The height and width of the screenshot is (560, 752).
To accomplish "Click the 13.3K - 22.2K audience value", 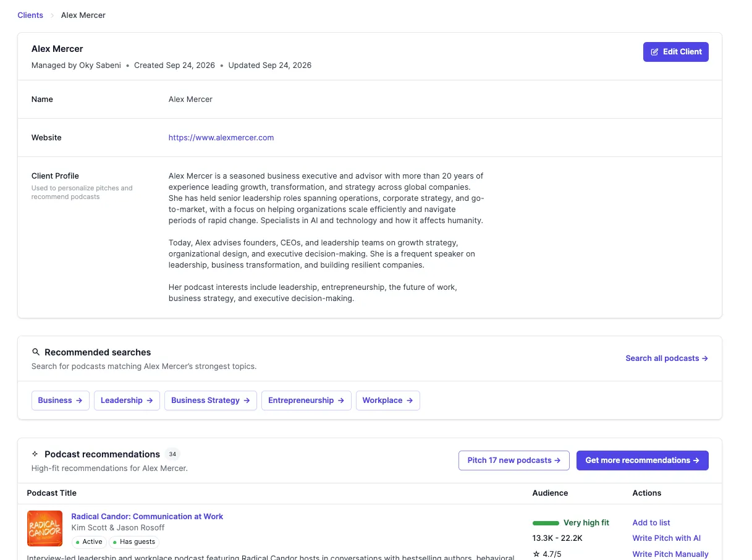I will (557, 538).
